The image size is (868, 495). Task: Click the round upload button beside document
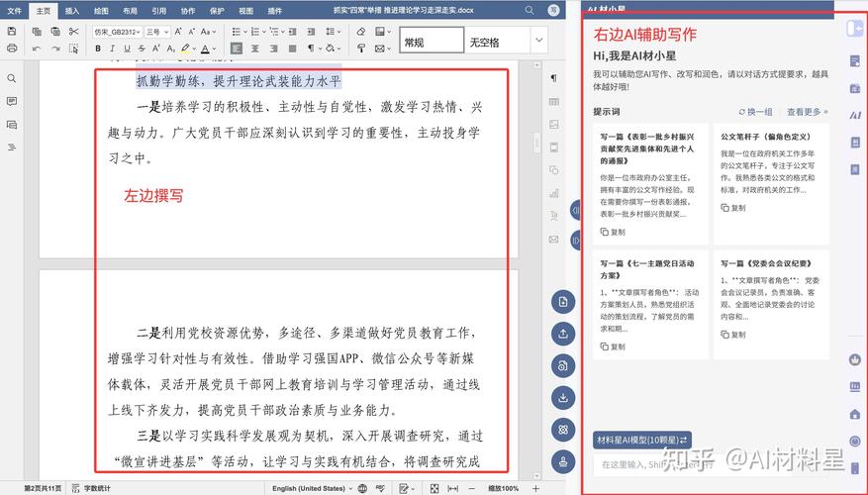pyautogui.click(x=562, y=334)
